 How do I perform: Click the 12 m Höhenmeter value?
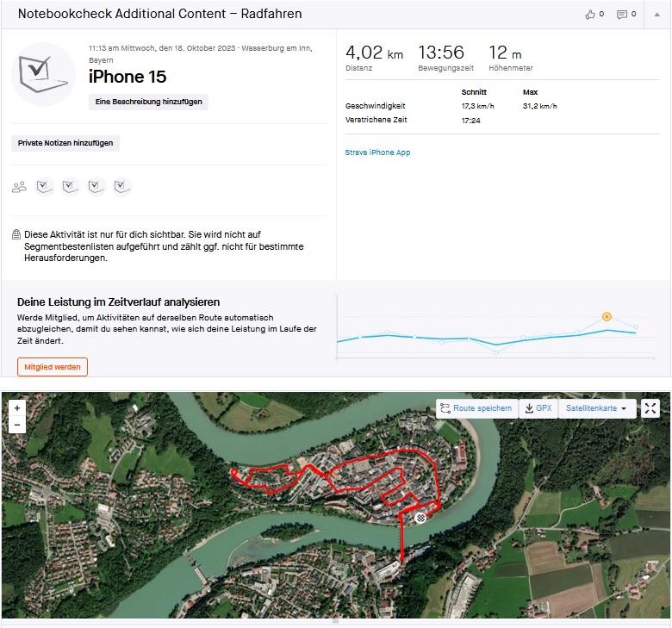coord(505,53)
